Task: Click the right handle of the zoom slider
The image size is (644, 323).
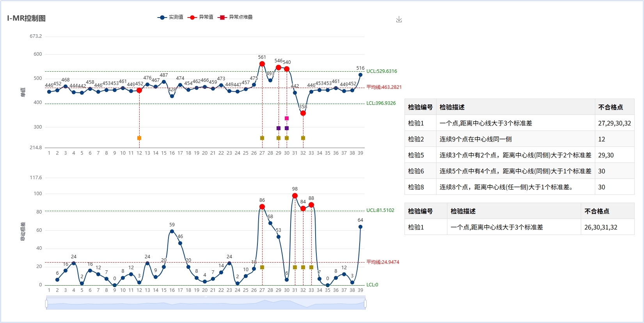Action: pyautogui.click(x=365, y=304)
